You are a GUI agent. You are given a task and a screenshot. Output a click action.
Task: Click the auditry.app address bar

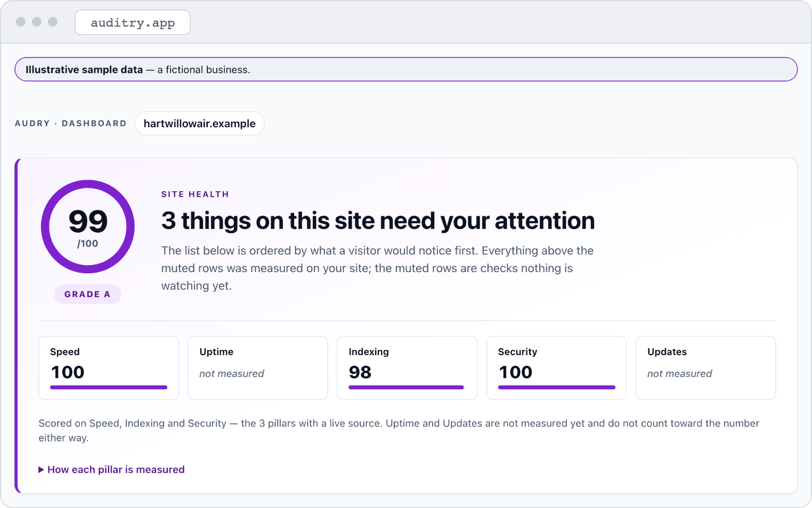(x=133, y=22)
